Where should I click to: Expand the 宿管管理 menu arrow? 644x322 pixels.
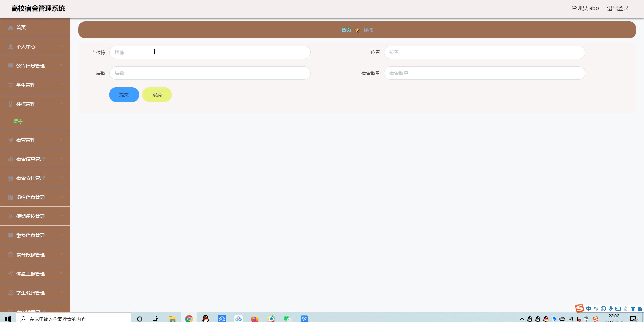(62, 140)
